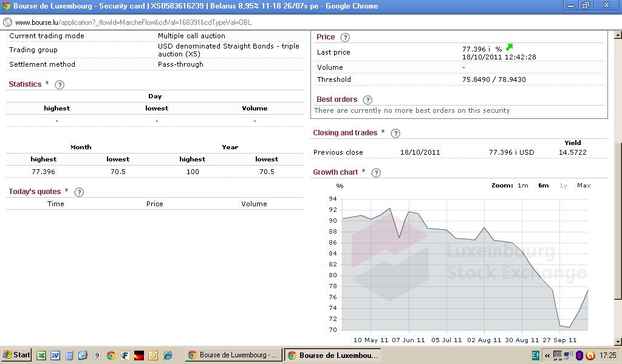Launch Excel from the quick launch bar
Screen dimensions: 622x364
[x=41, y=356]
